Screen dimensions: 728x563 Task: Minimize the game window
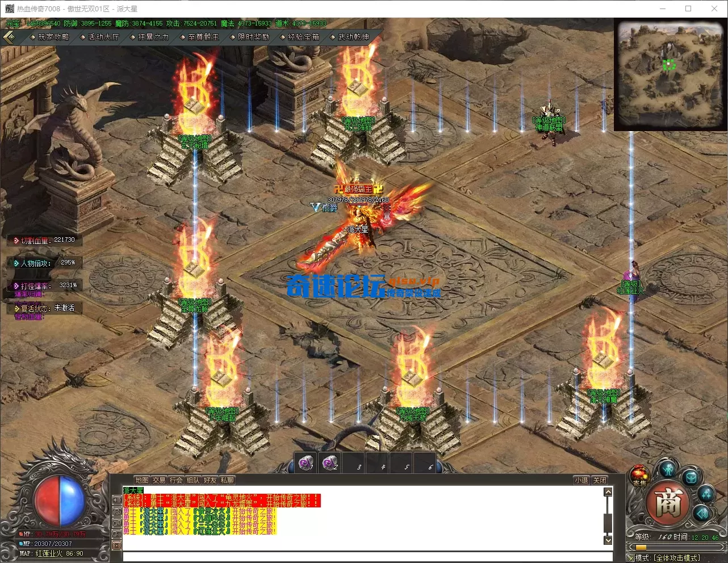tap(663, 9)
